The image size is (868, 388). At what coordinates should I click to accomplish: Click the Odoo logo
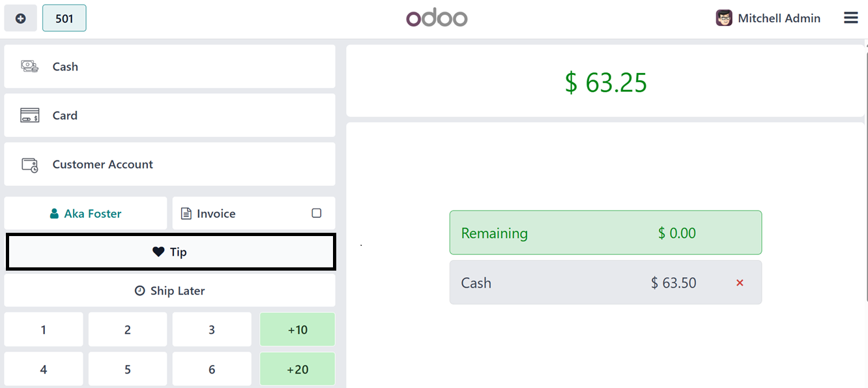tap(437, 18)
